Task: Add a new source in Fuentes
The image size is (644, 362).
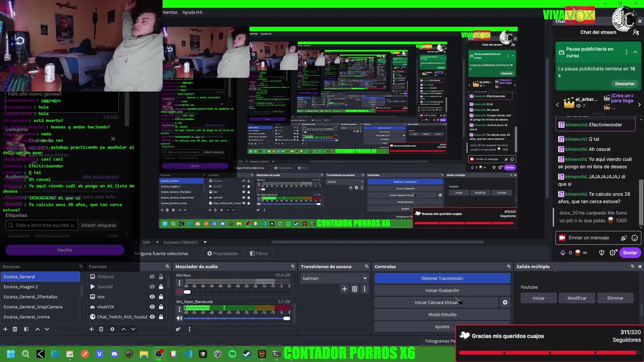Action: [x=91, y=329]
